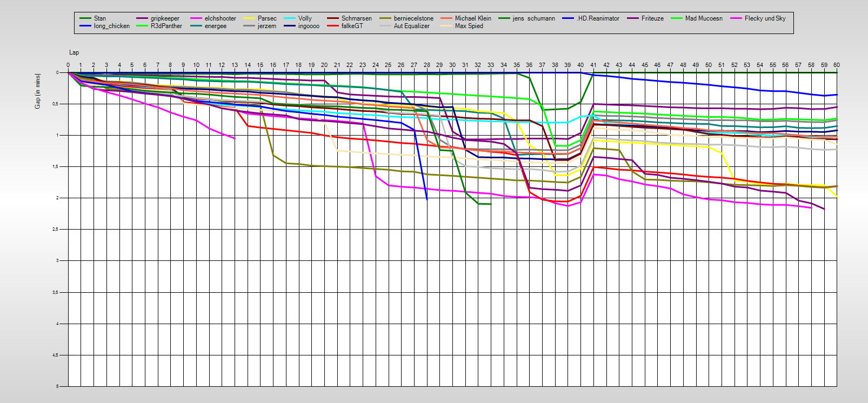
Task: Click the cyan Volly legend swatch
Action: 290,18
